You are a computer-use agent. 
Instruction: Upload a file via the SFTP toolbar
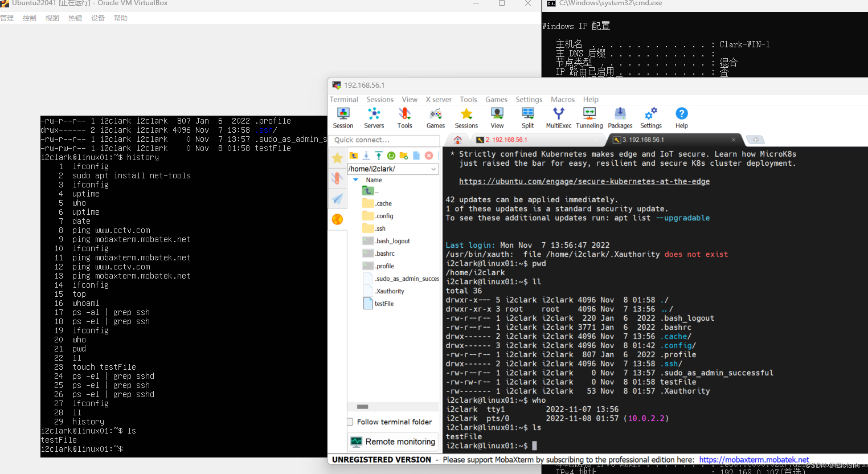pyautogui.click(x=379, y=156)
